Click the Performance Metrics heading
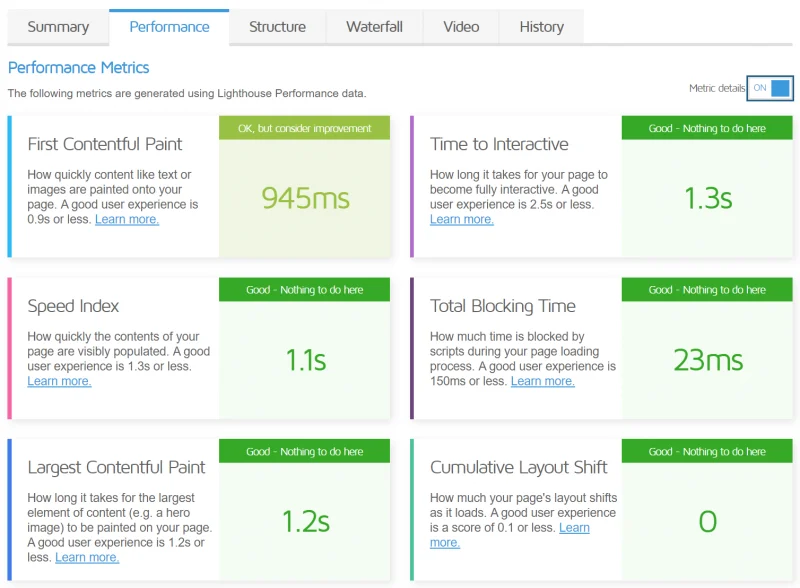The image size is (800, 588). (78, 68)
